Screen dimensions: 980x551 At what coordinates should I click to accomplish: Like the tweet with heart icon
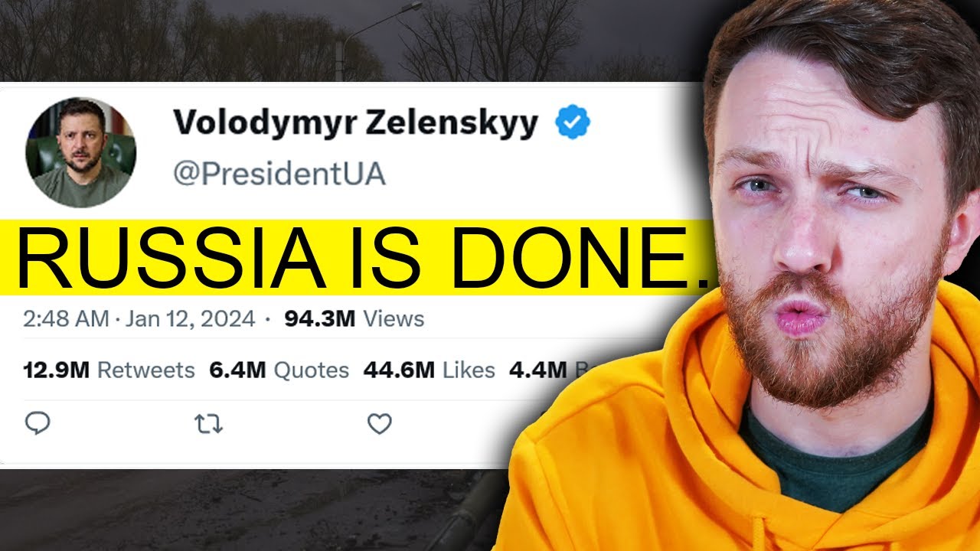[x=380, y=423]
